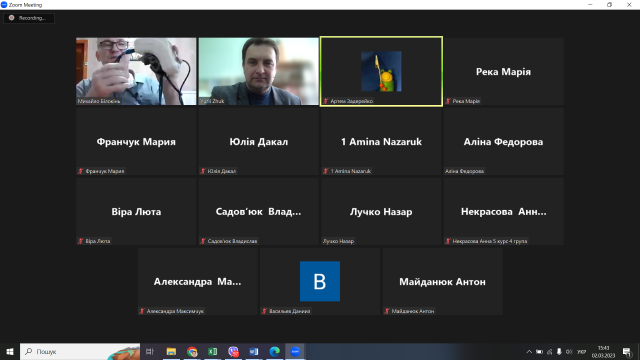Open Microsoft Edge from taskbar
The width and height of the screenshot is (640, 360).
point(275,351)
